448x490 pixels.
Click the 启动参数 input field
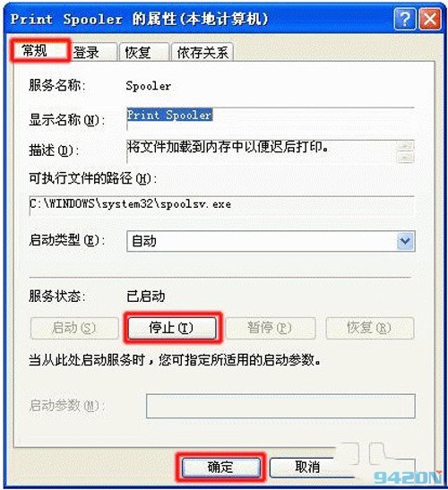(280, 406)
